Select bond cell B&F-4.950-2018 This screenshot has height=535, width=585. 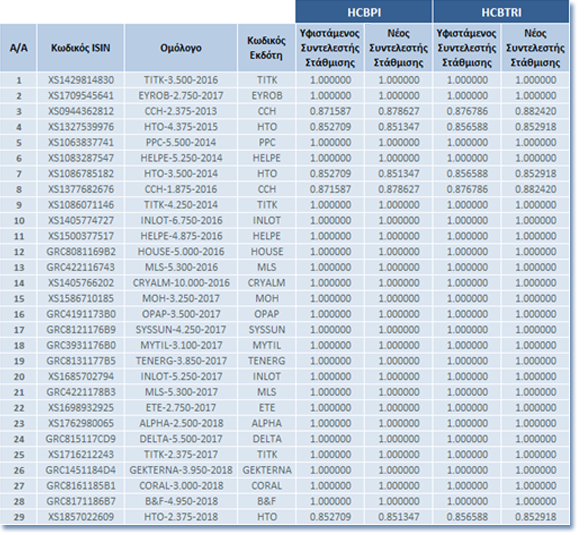pyautogui.click(x=181, y=501)
